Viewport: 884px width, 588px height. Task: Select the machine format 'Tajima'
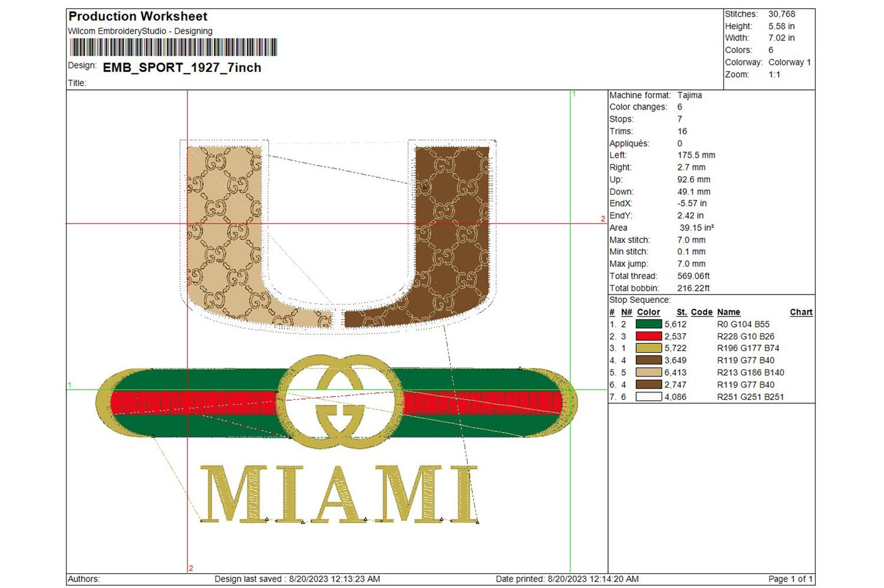click(x=690, y=95)
